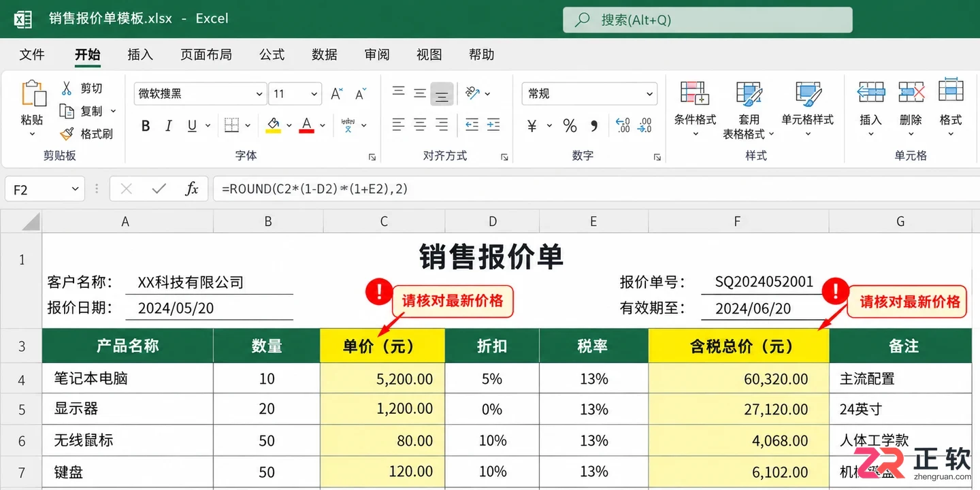This screenshot has height=490, width=980.
Task: Switch to the 插入 ribbon tab
Action: pyautogui.click(x=140, y=54)
